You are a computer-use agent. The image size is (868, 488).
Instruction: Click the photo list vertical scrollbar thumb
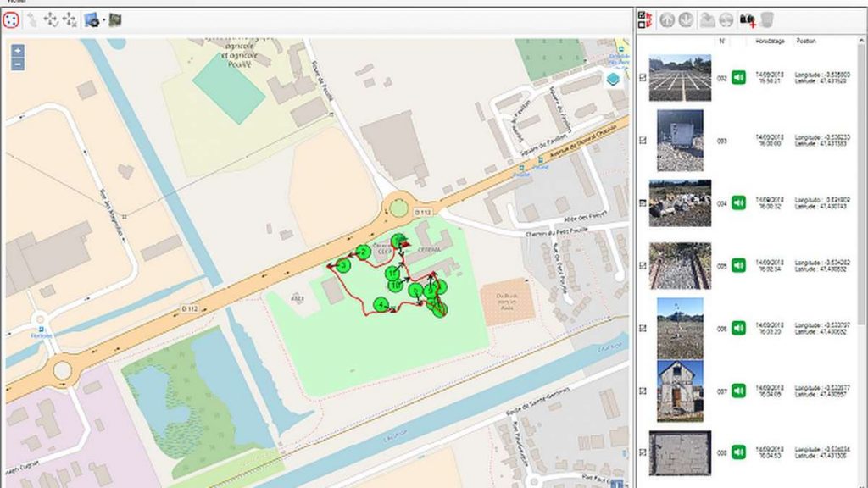(862, 183)
